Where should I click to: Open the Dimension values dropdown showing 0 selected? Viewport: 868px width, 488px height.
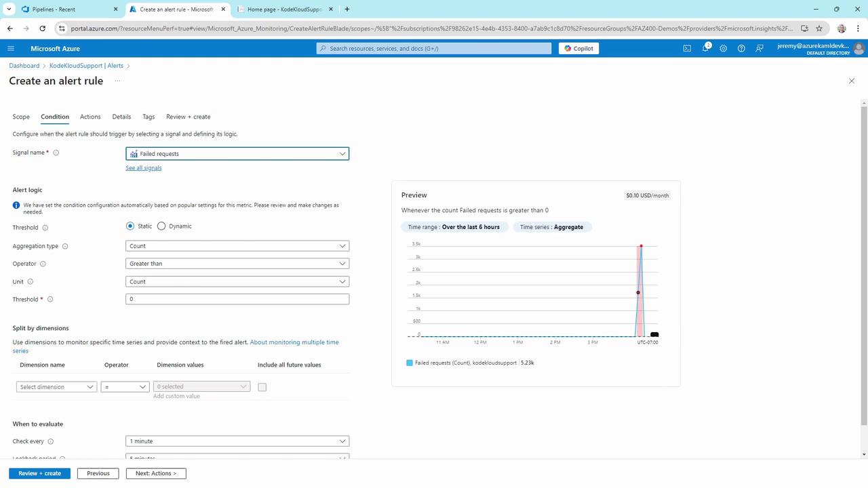coord(201,386)
